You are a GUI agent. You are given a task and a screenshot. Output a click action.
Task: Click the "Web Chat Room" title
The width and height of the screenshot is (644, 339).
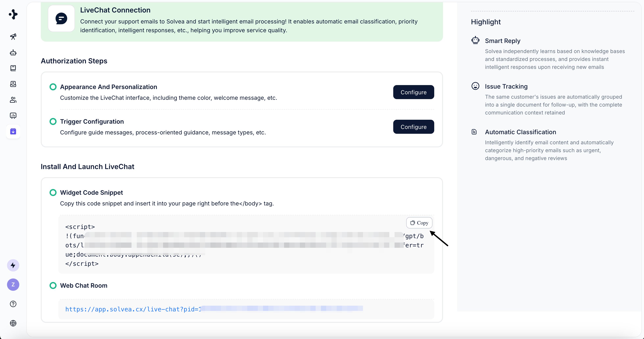84,285
